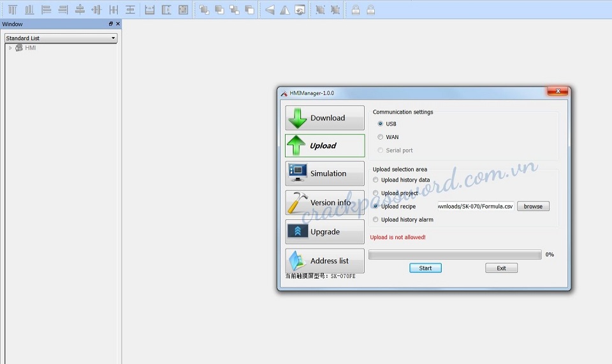Switch to the Download section
This screenshot has height=364, width=612.
point(324,118)
